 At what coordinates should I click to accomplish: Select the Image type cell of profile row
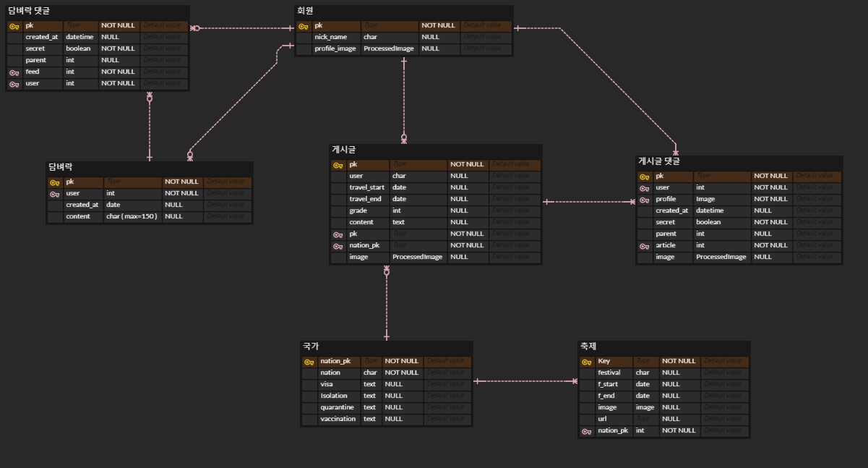point(705,199)
